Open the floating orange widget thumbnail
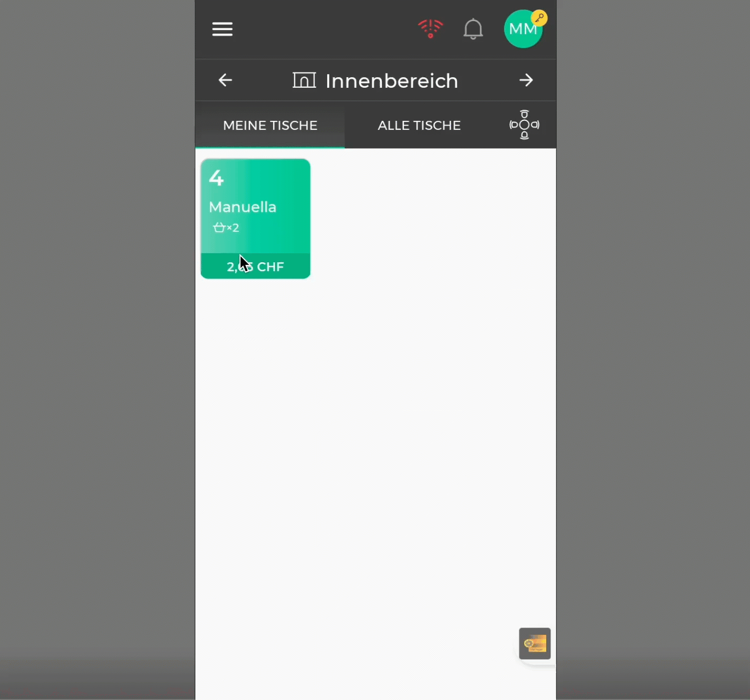Image resolution: width=750 pixels, height=700 pixels. click(x=535, y=643)
